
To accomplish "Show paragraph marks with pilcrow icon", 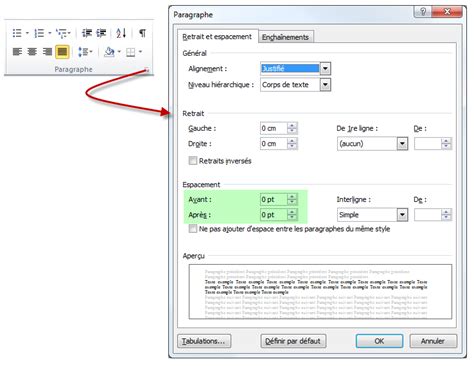I will point(142,33).
